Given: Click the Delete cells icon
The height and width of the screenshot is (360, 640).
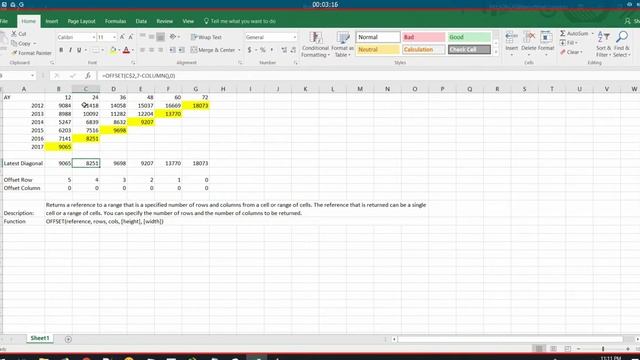Looking at the screenshot, I should tap(529, 38).
